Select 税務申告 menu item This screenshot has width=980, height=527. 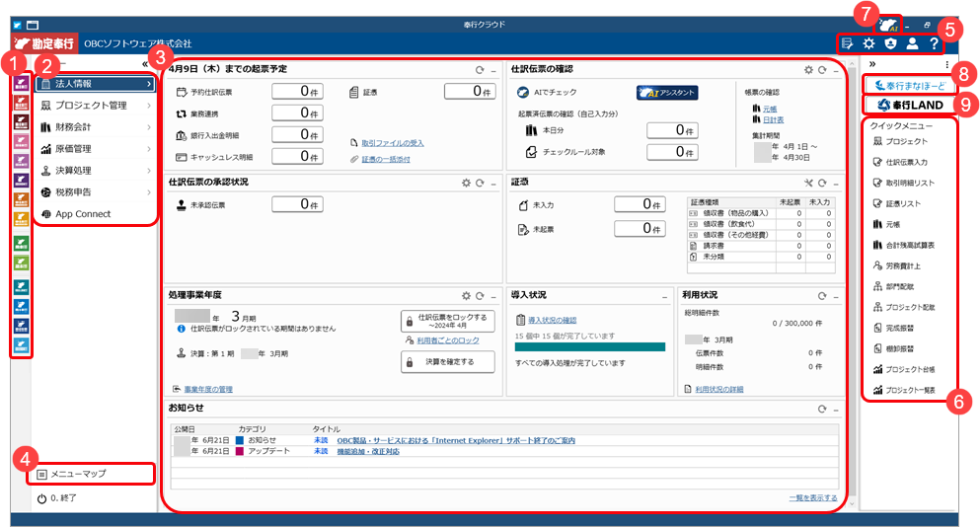tap(95, 191)
